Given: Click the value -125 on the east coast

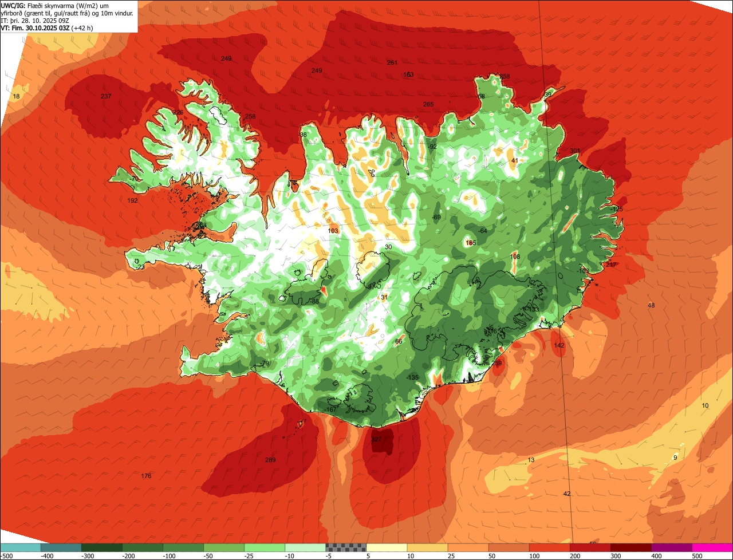Looking at the screenshot, I should click(616, 210).
